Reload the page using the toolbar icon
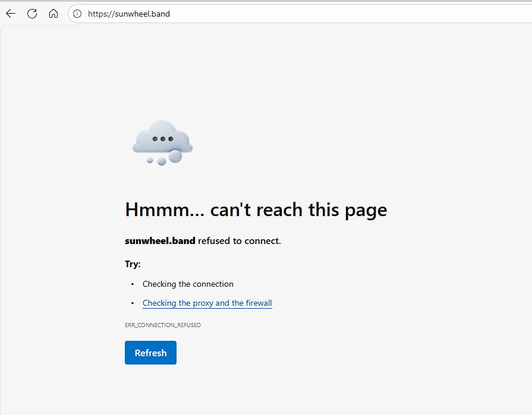Viewport: 532px width, 415px height. pos(32,14)
